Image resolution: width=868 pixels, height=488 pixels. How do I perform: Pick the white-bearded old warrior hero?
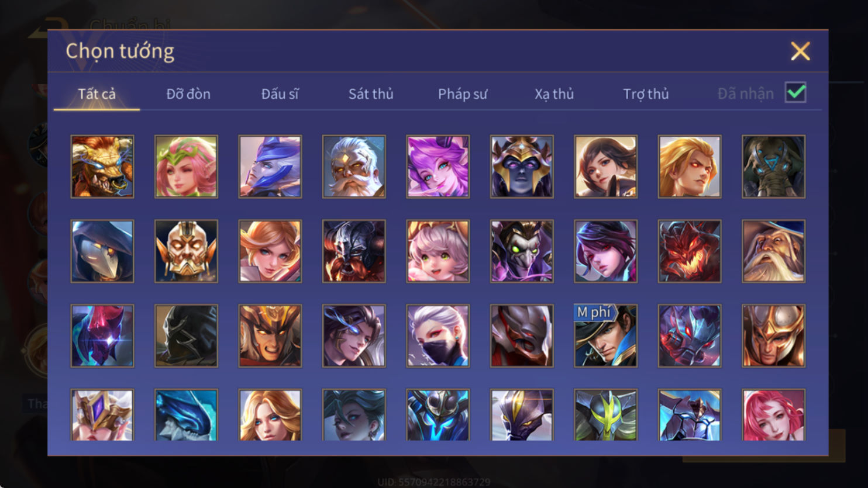[x=354, y=167]
